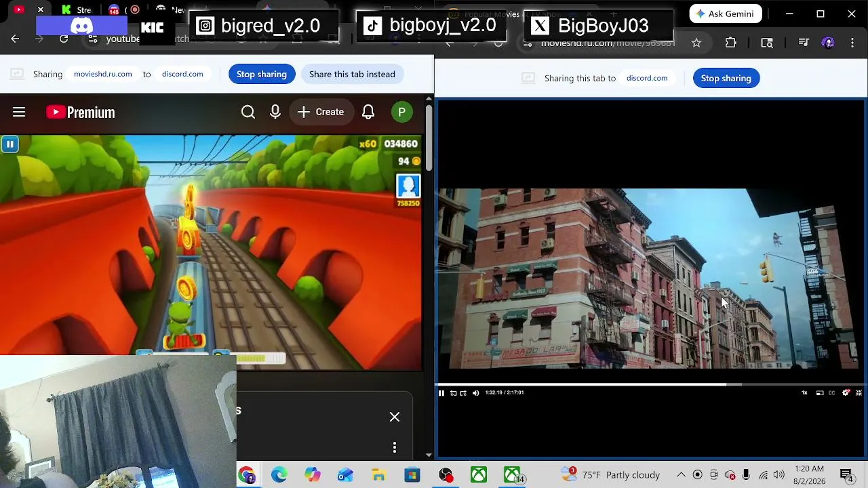Open OBS Studio from the taskbar
This screenshot has height=488, width=868.
[446, 475]
